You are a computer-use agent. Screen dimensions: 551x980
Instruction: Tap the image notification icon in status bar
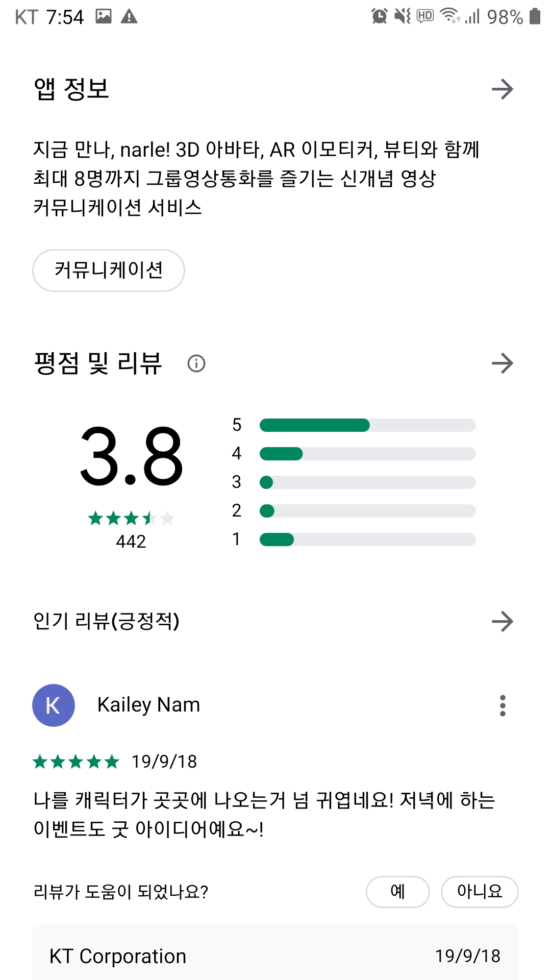click(104, 17)
